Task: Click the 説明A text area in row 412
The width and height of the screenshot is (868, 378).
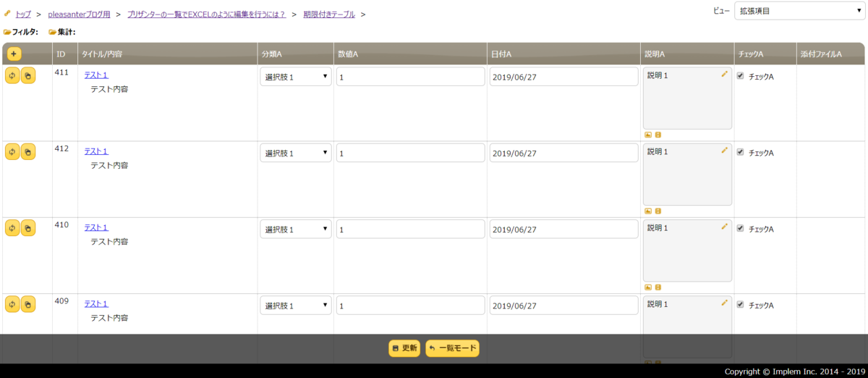Action: 687,175
